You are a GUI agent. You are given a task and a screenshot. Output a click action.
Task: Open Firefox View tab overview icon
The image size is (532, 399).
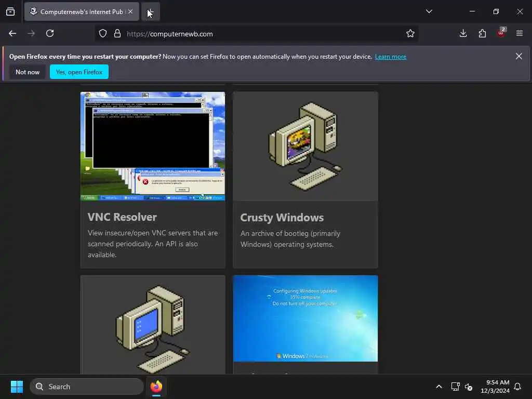point(10,11)
